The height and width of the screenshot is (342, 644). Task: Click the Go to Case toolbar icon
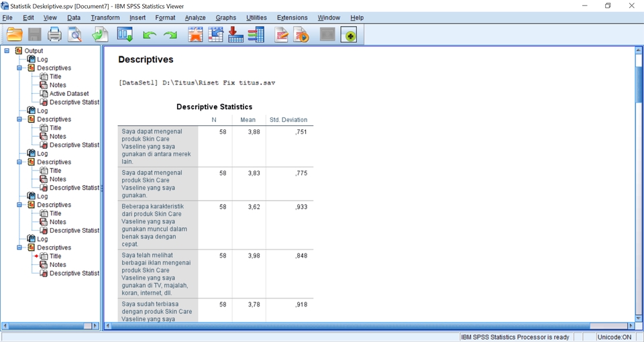point(215,34)
